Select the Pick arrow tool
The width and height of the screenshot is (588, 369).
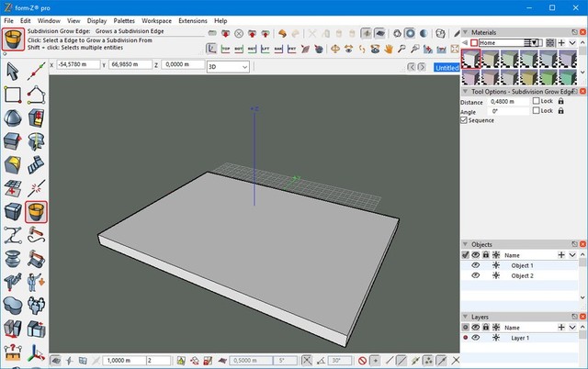[14, 71]
